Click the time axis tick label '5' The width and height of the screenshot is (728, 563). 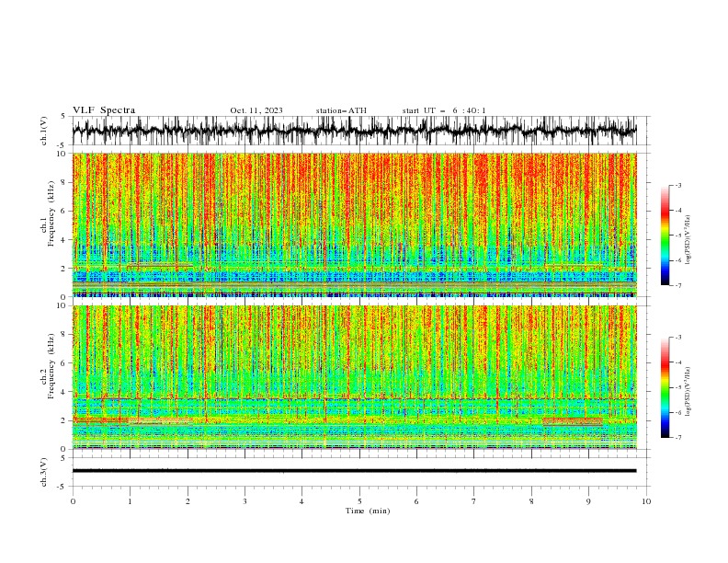pyautogui.click(x=359, y=501)
